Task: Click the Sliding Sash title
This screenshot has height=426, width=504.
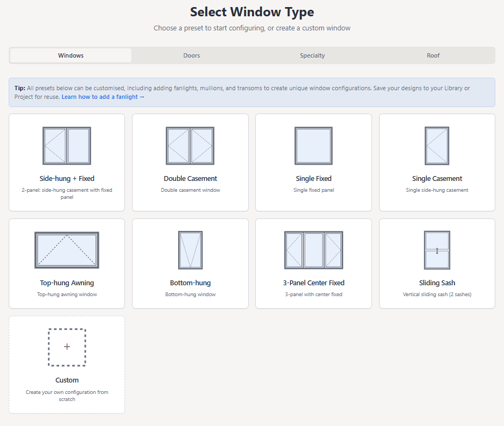Action: tap(437, 283)
